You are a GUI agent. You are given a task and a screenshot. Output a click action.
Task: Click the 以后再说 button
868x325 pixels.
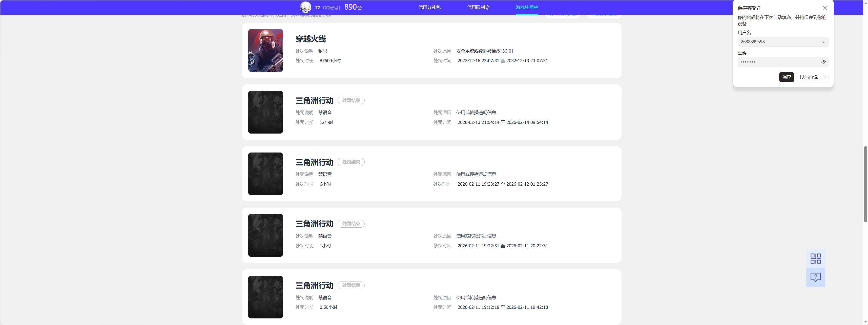809,77
